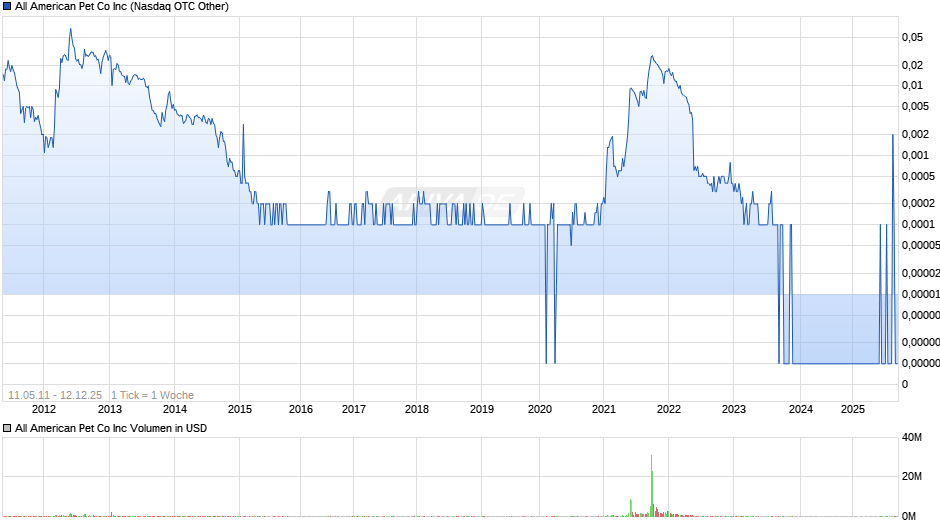Click the 2024 year label on x-axis
This screenshot has width=940, height=526.
click(801, 409)
